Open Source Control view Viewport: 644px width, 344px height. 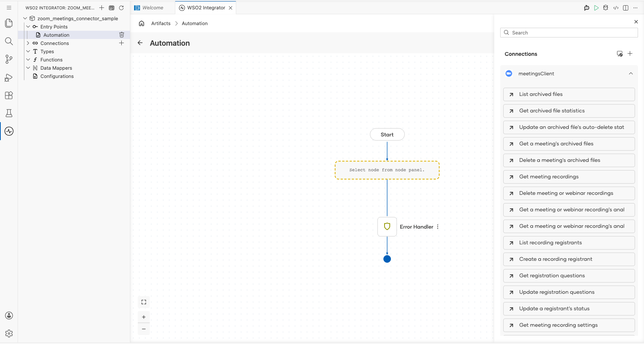pos(9,59)
